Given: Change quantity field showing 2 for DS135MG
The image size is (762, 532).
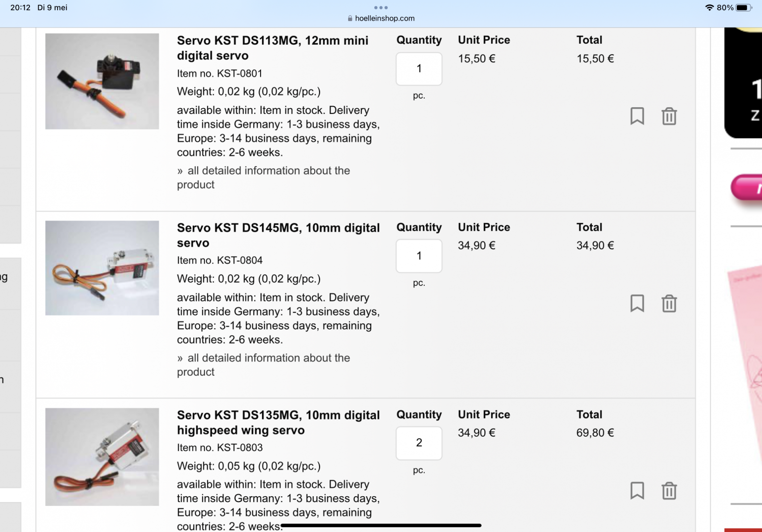Looking at the screenshot, I should tap(419, 443).
